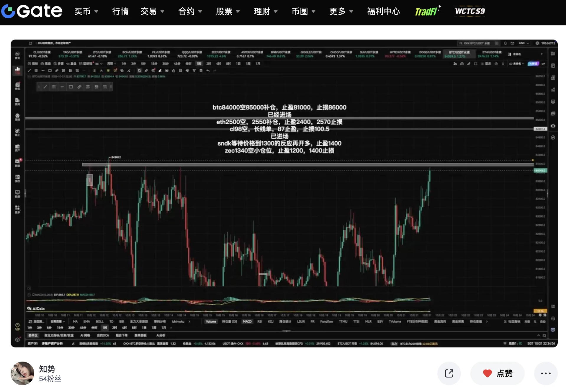Click the share post icon
Screen dimensions: 566x392
(449, 373)
